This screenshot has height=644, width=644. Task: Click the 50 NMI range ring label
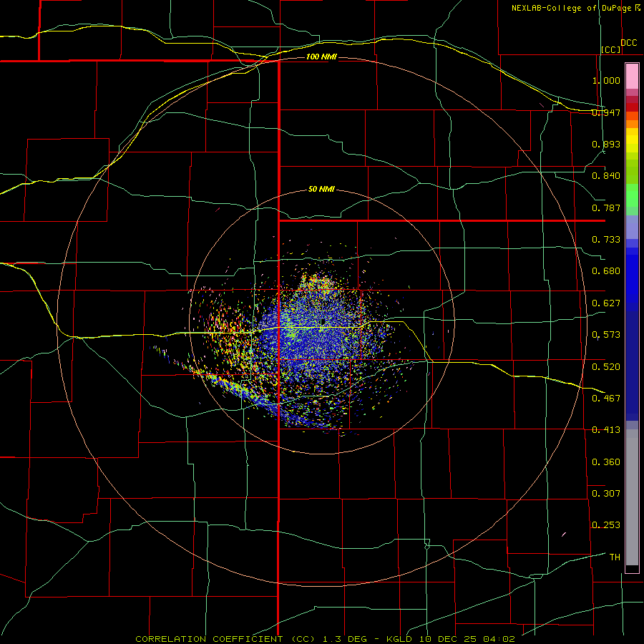coord(321,189)
